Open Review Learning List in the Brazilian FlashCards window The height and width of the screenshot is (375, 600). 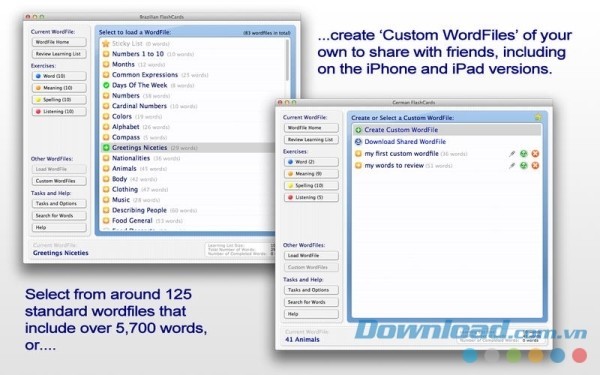(x=59, y=54)
